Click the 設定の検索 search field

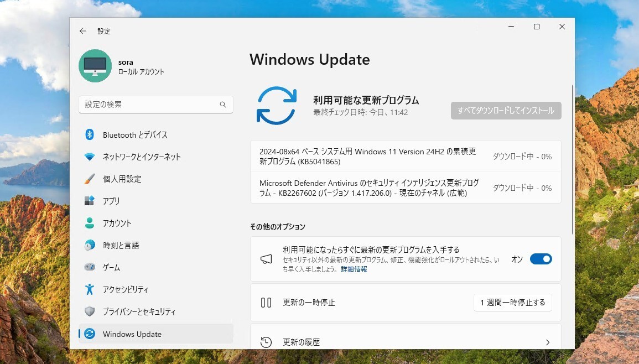155,104
